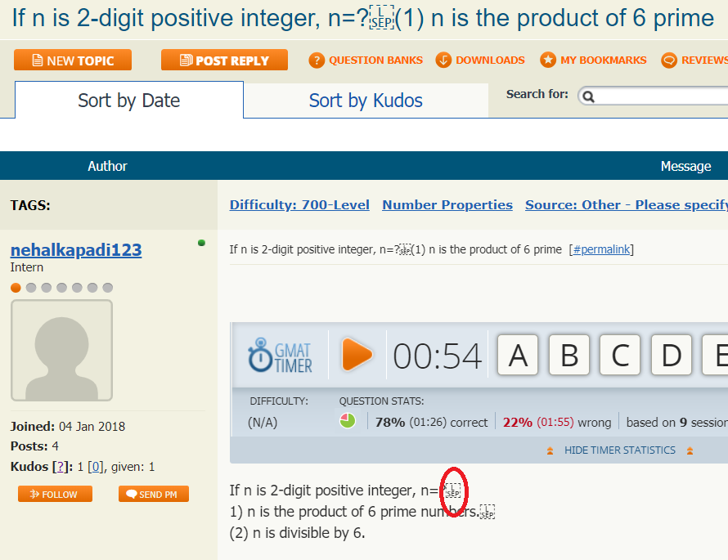The image size is (728, 560).
Task: Click the Question Banks icon
Action: coord(316,60)
